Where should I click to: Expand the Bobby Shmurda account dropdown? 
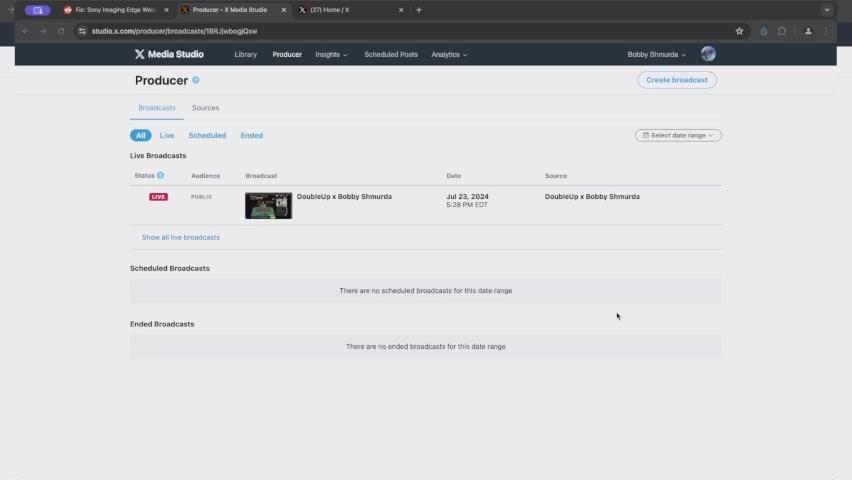pyautogui.click(x=656, y=54)
